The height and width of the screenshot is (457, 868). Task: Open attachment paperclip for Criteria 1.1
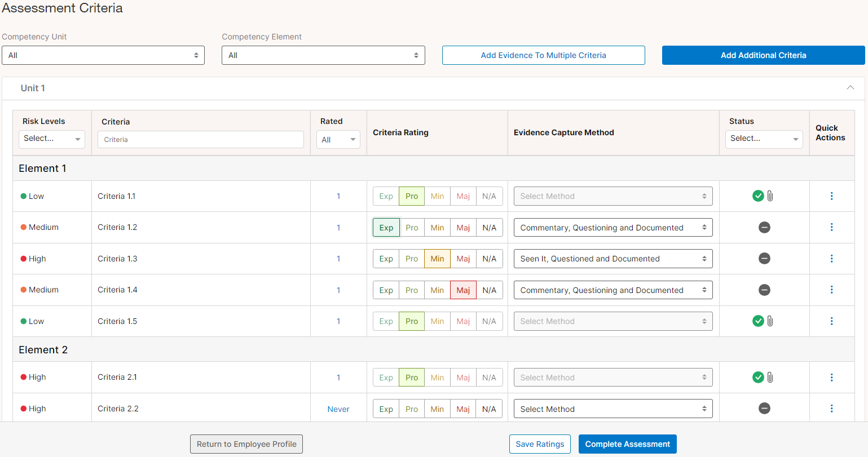[x=770, y=196]
